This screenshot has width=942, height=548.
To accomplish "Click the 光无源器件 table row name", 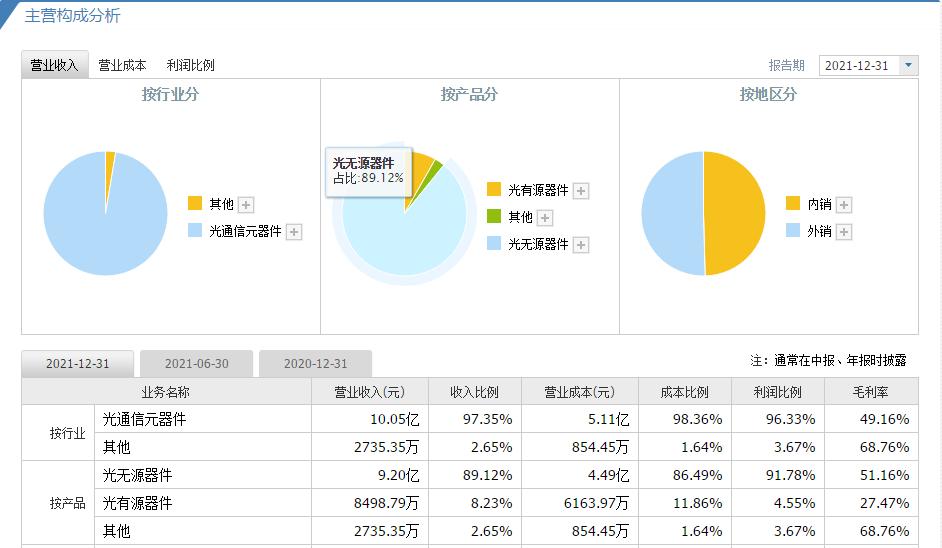I will pyautogui.click(x=137, y=475).
